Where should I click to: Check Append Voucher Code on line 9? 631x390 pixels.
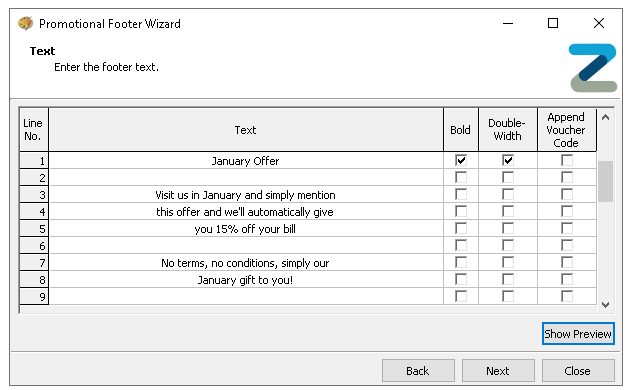click(x=567, y=297)
